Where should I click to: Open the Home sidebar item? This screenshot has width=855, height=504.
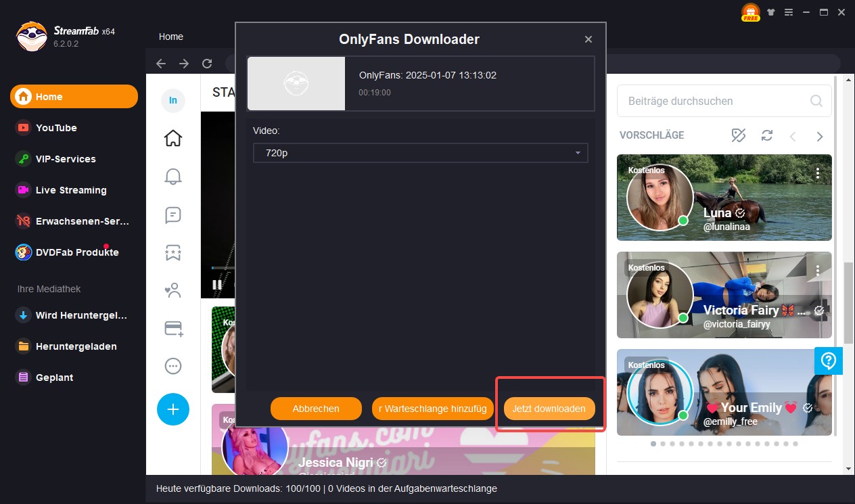tap(74, 97)
